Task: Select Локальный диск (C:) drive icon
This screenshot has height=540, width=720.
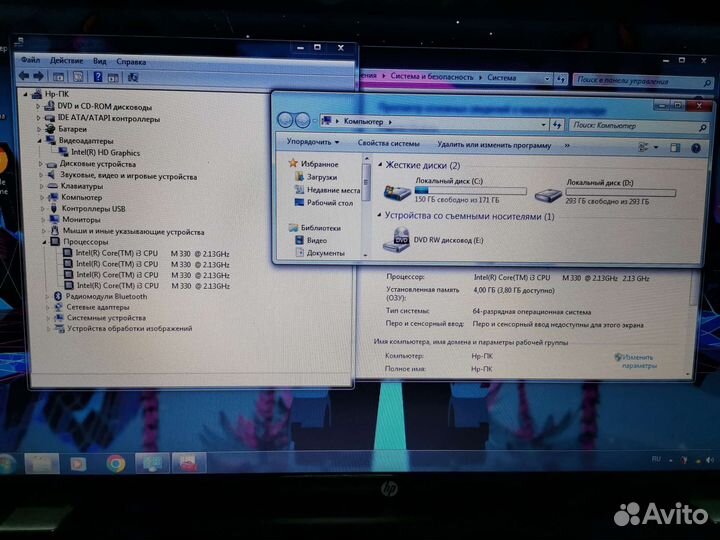Action: (x=397, y=191)
